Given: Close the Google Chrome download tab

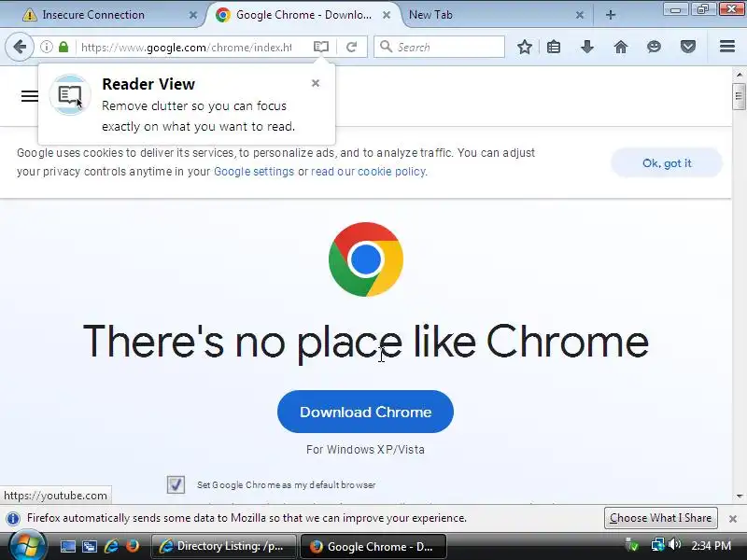Looking at the screenshot, I should 387,15.
